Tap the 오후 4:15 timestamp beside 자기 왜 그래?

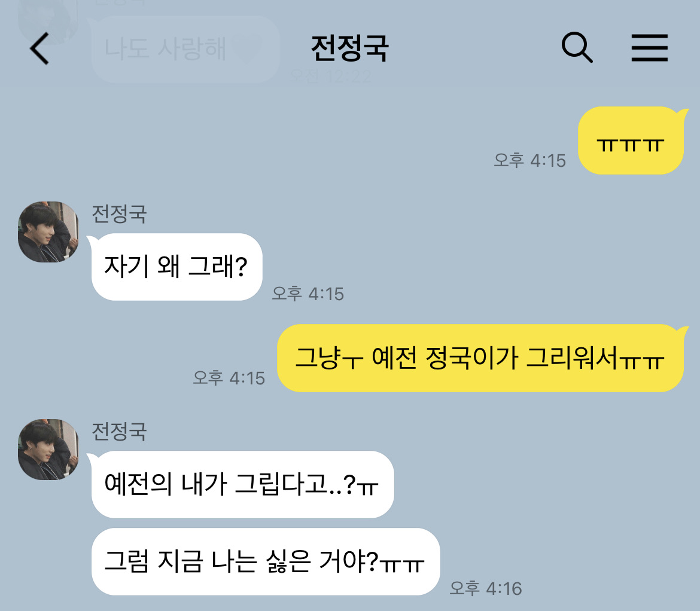[308, 294]
